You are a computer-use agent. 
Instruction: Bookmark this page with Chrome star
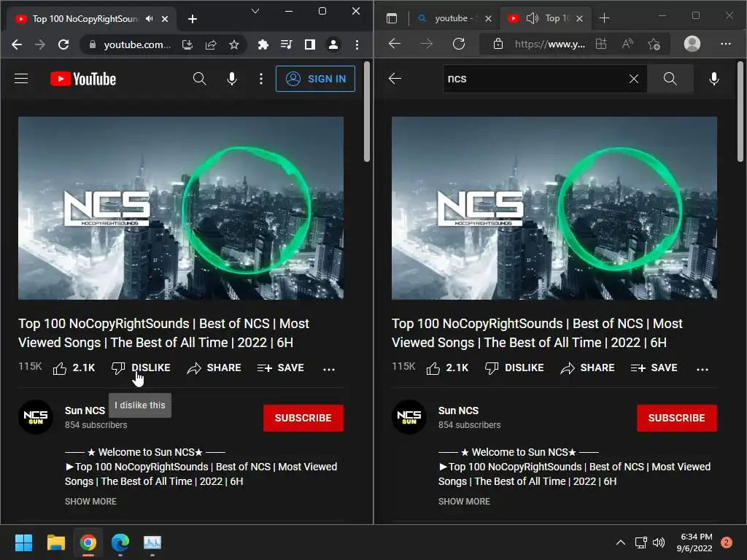click(x=234, y=44)
